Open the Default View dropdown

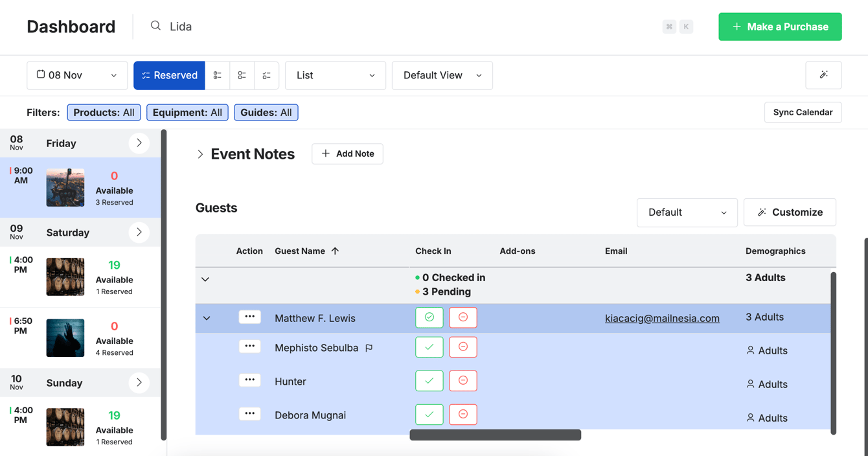coord(442,75)
